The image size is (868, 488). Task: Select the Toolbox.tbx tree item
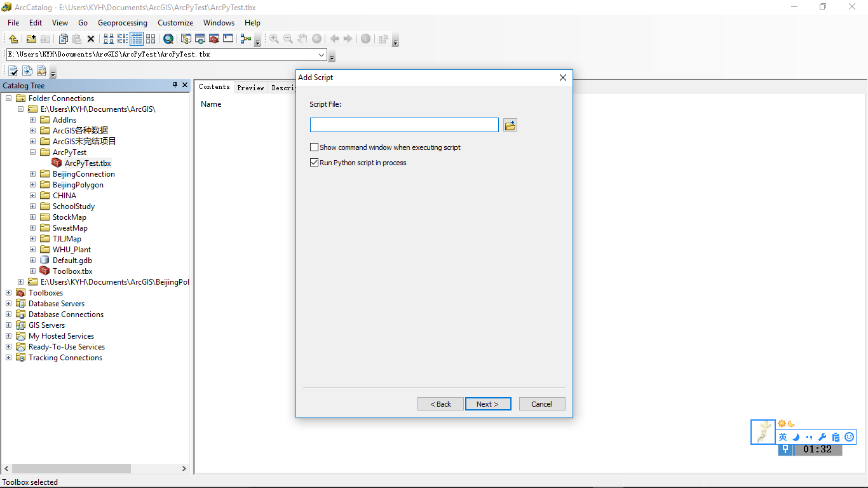72,271
